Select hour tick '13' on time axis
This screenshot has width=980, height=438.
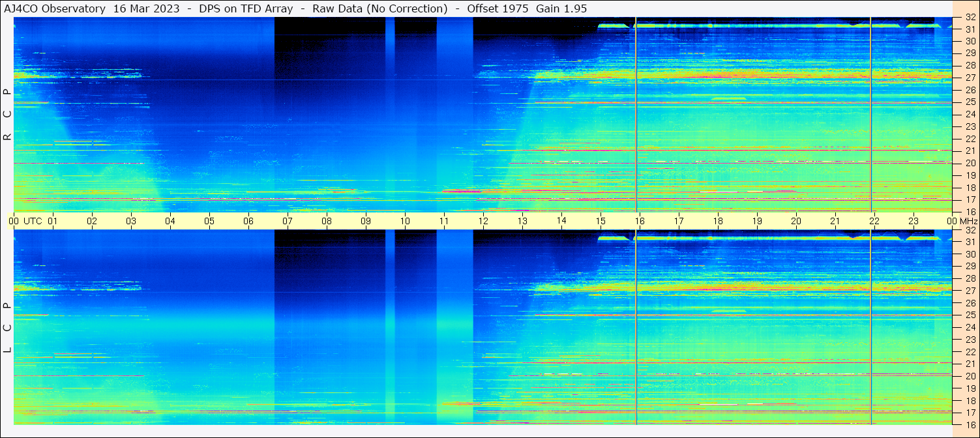522,221
